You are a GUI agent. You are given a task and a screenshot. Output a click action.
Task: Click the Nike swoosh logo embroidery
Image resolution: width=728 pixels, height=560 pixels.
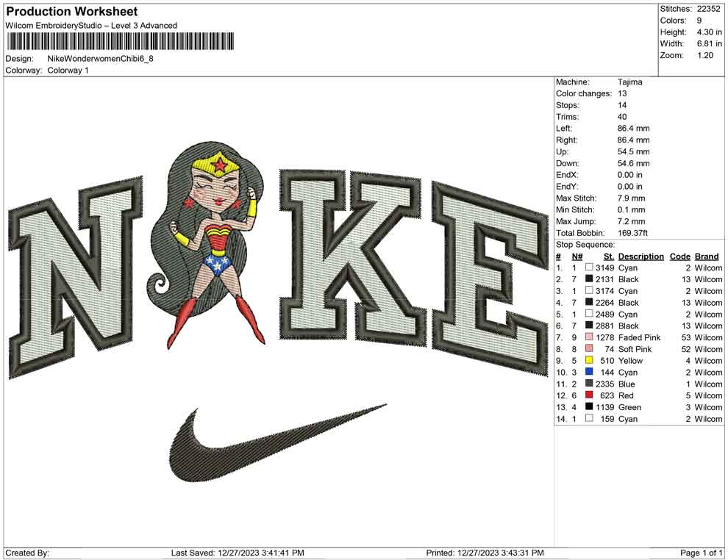tap(277, 443)
